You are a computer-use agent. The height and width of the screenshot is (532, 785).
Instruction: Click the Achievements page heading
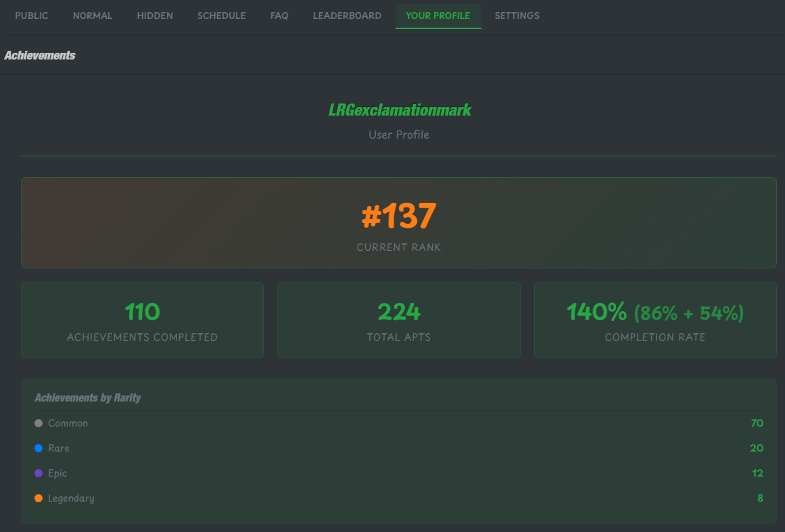tap(39, 55)
